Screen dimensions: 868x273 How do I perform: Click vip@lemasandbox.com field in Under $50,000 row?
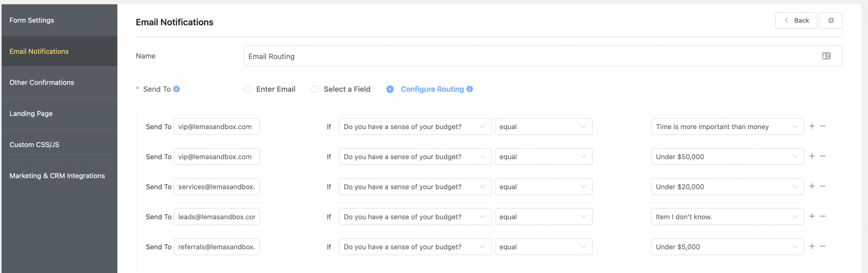217,157
